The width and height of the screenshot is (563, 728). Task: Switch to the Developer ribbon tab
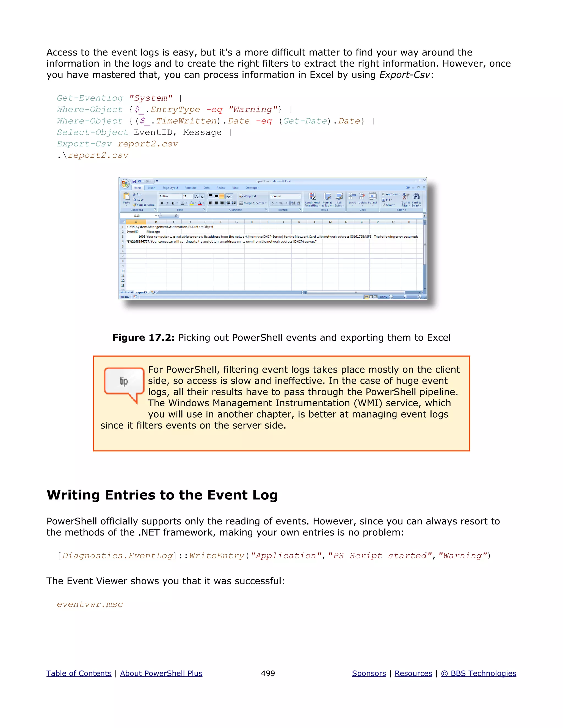tap(252, 188)
